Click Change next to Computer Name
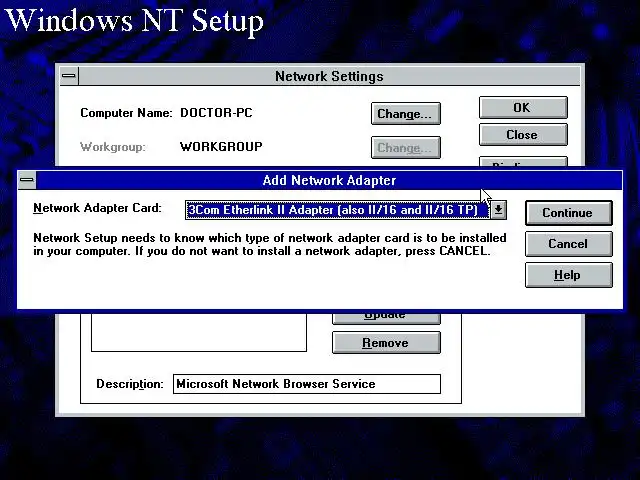This screenshot has width=640, height=480. (406, 113)
